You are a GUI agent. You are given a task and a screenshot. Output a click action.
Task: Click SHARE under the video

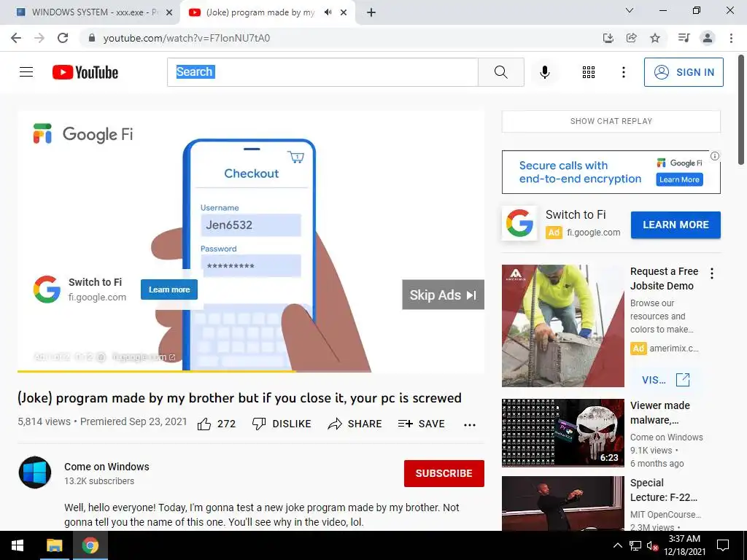coord(355,424)
